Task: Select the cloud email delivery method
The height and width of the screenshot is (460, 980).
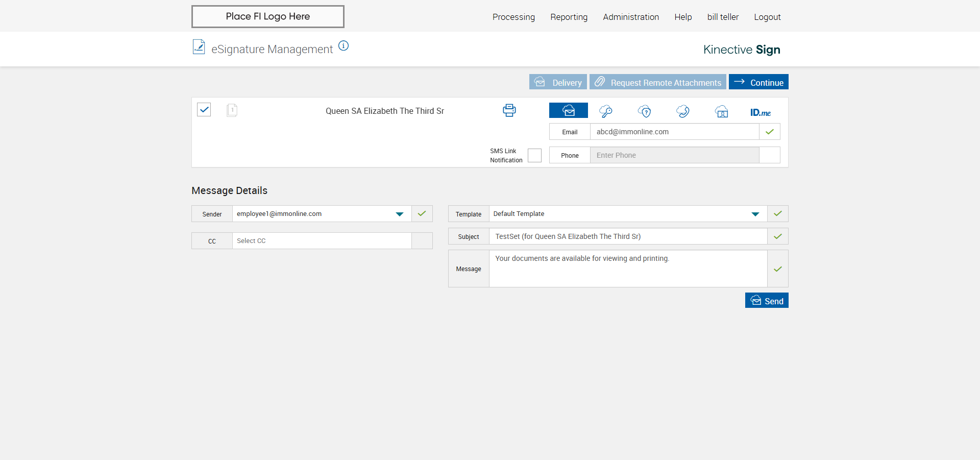Action: [x=568, y=111]
